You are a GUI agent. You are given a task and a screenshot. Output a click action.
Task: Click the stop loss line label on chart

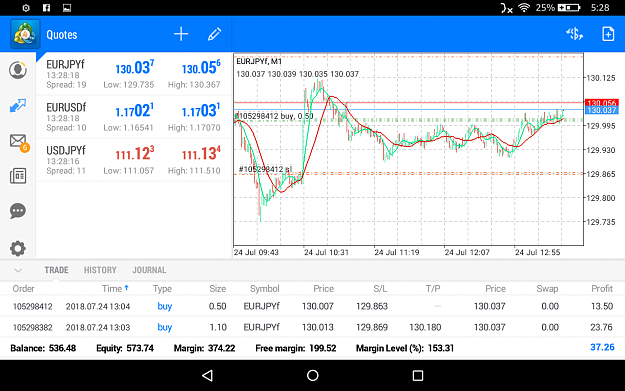tap(265, 169)
